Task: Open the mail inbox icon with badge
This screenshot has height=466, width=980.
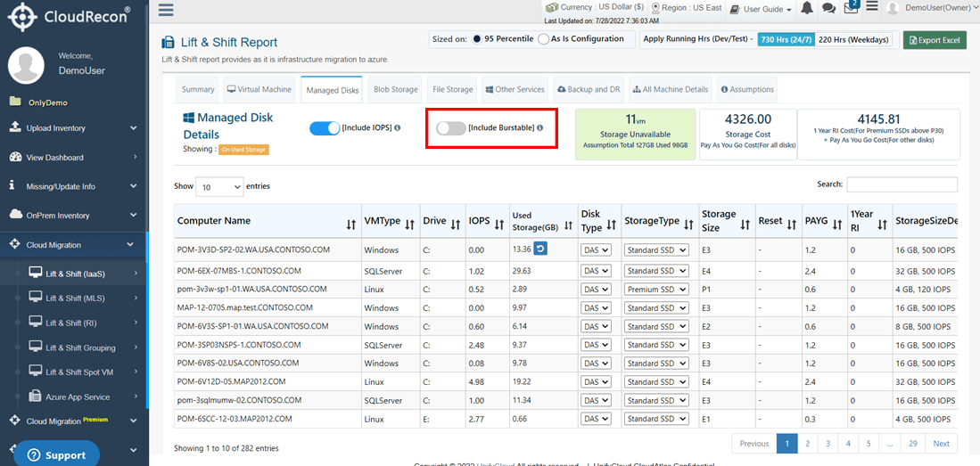Action: click(850, 7)
